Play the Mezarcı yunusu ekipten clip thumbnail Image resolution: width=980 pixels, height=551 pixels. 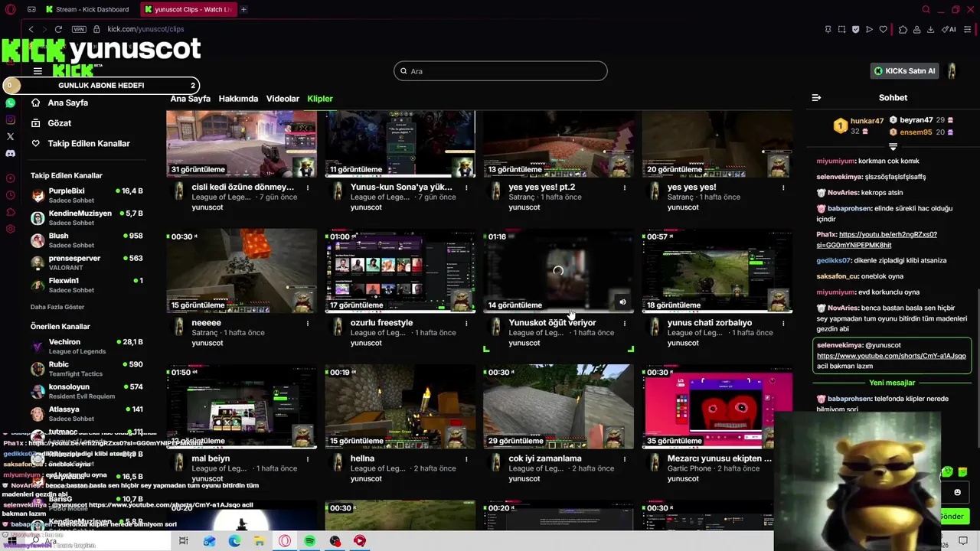pos(717,406)
